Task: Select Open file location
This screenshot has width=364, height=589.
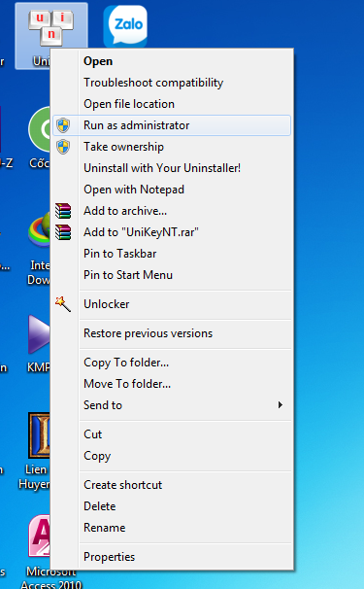Action: coord(172,104)
